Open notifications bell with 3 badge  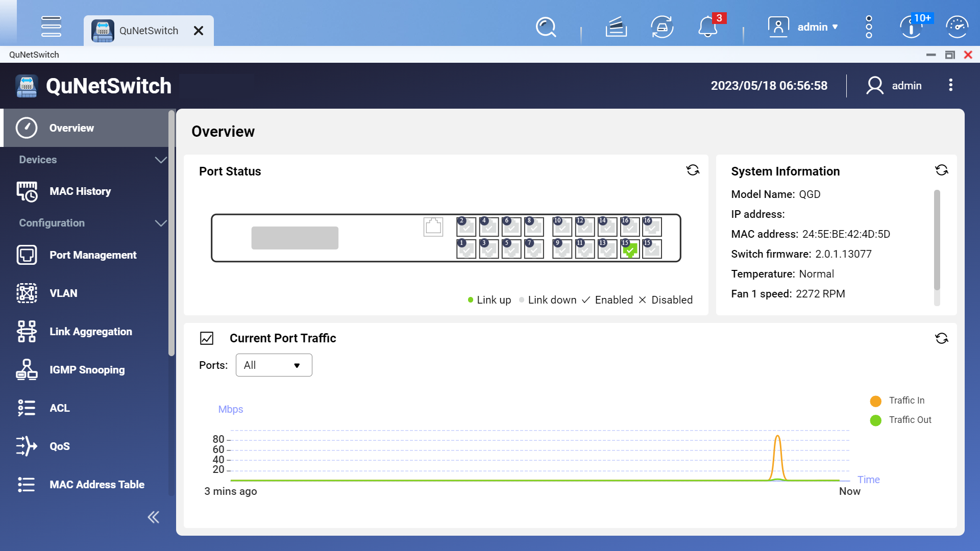(708, 27)
